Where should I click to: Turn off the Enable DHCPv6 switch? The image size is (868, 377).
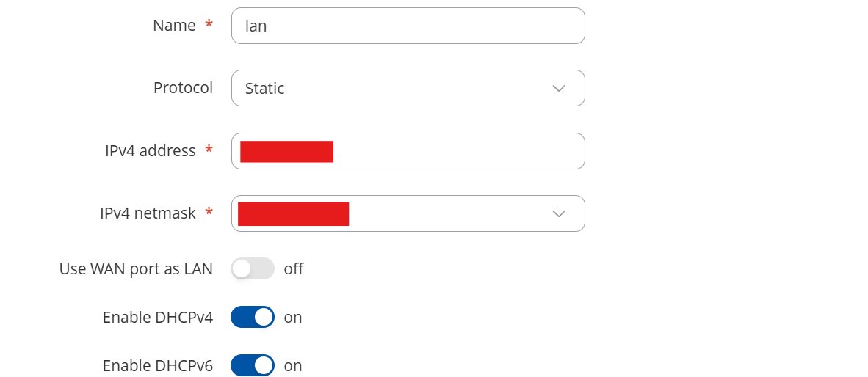[252, 365]
